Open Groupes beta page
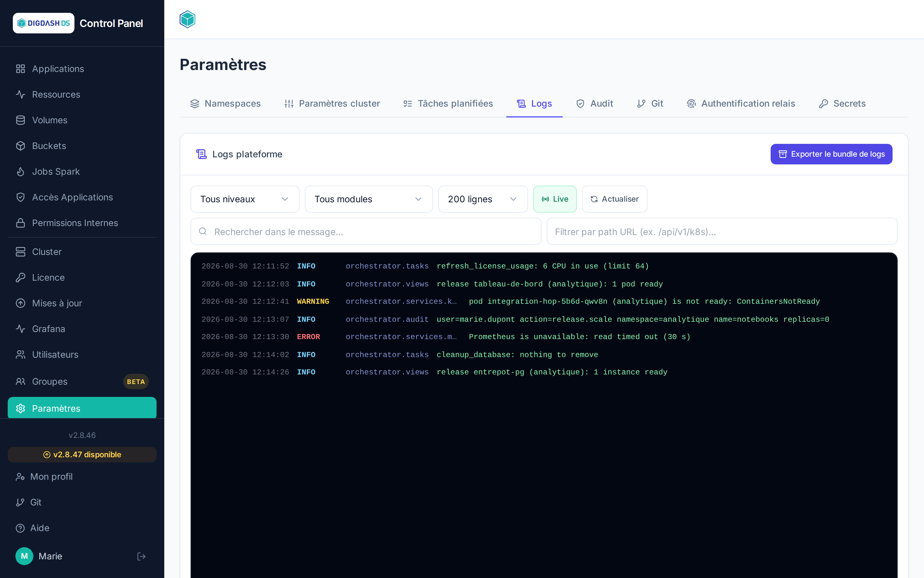 (x=82, y=381)
